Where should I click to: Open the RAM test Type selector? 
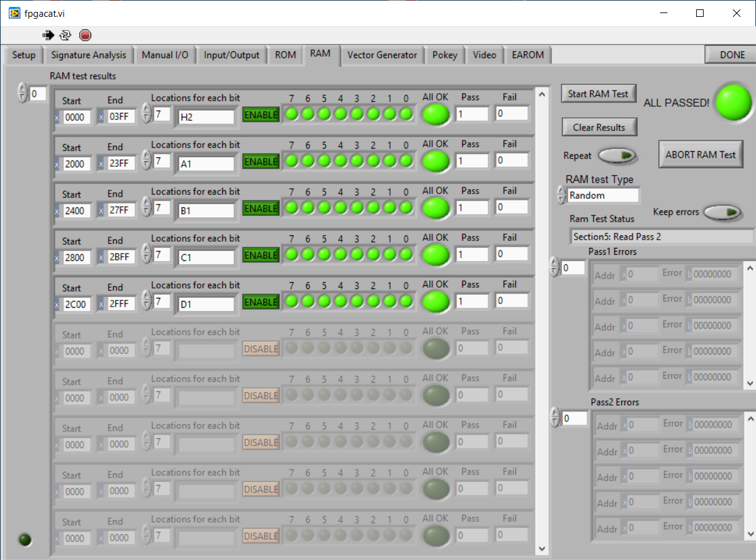coord(603,195)
